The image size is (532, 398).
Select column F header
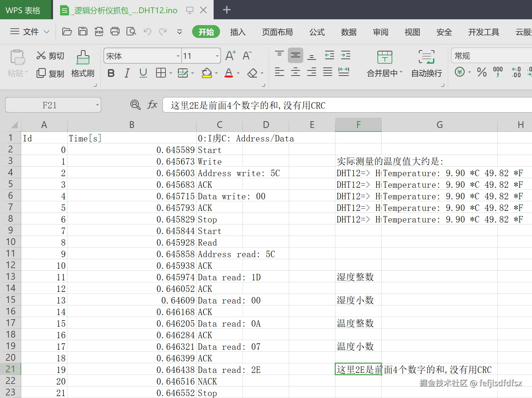coord(358,125)
